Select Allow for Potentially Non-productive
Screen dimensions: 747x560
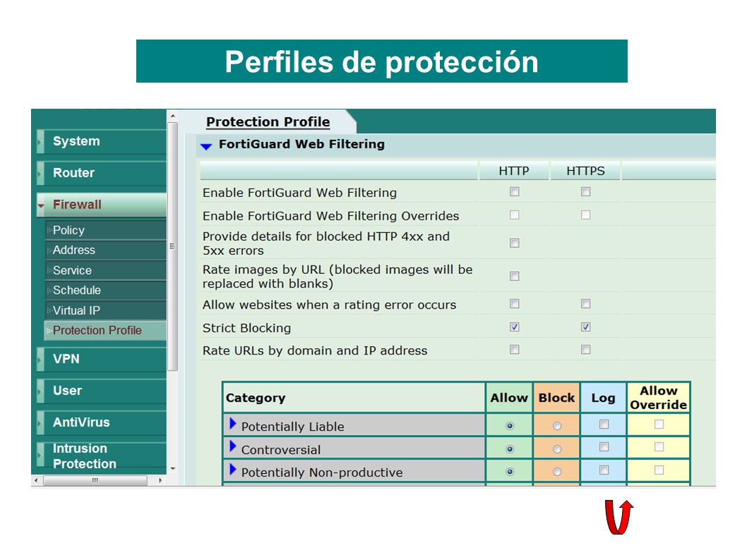coord(509,472)
